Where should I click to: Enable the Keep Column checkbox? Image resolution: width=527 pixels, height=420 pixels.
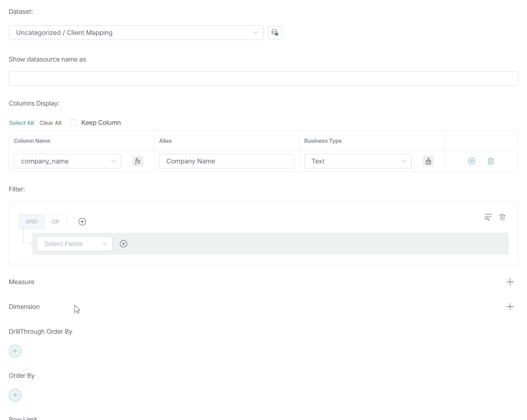[74, 123]
